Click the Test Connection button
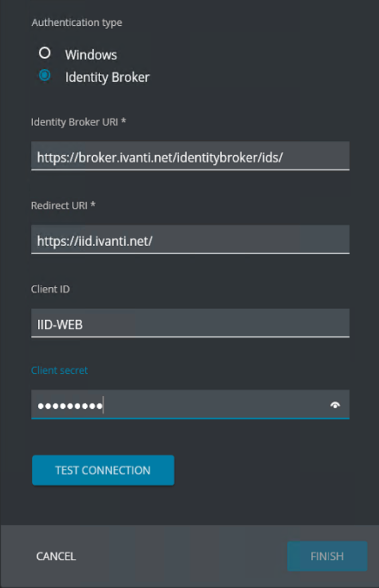This screenshot has width=379, height=588. pos(103,470)
